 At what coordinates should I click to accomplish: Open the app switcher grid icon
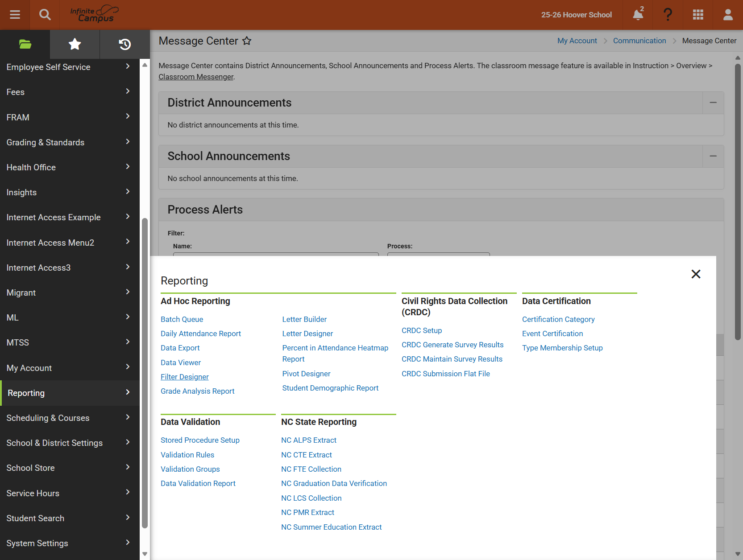click(698, 15)
